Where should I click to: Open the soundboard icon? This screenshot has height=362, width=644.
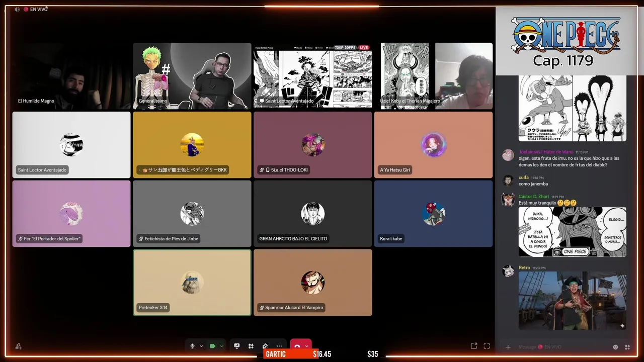[x=265, y=346]
